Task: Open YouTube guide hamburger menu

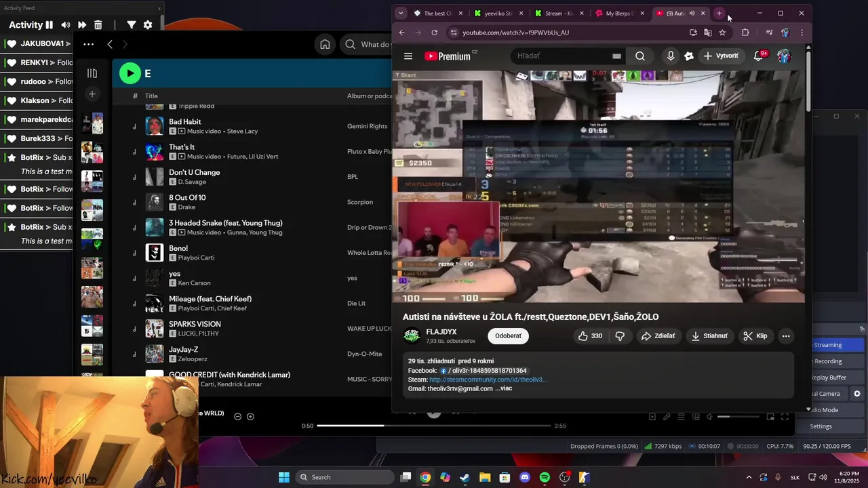Action: click(x=408, y=56)
